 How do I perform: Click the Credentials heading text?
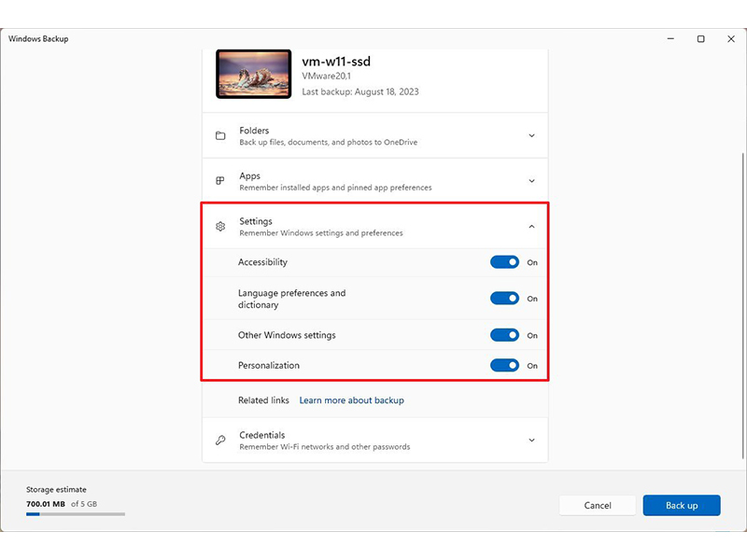262,435
